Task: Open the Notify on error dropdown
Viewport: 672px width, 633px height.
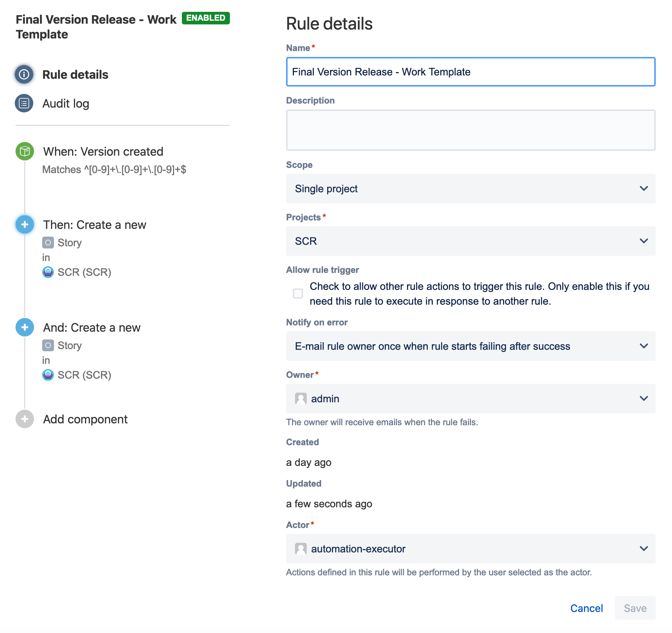Action: [x=470, y=346]
